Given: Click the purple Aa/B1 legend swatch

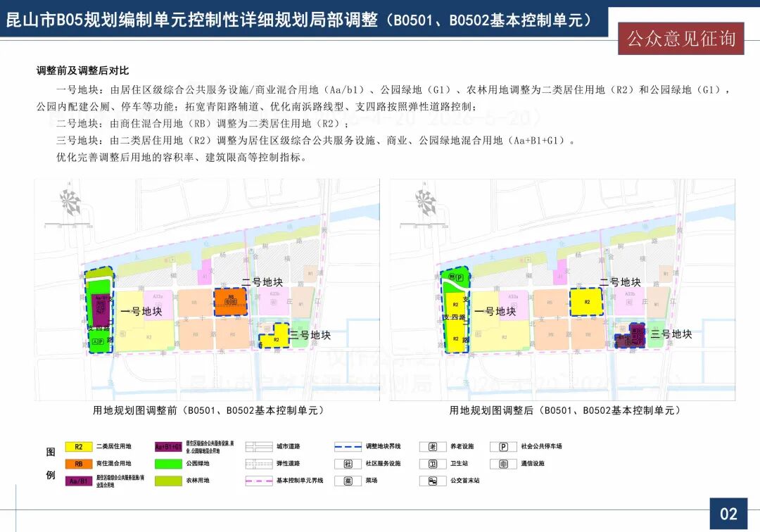Looking at the screenshot, I should 79,481.
